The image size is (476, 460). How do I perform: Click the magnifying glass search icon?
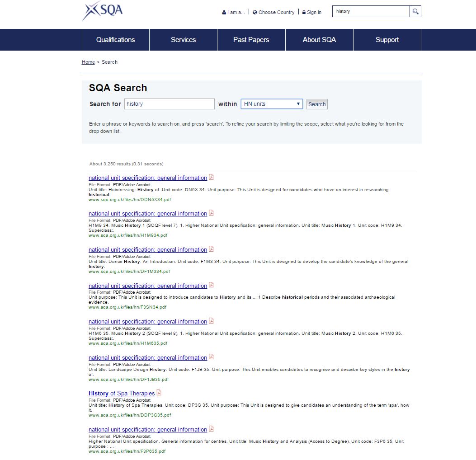[x=415, y=11]
